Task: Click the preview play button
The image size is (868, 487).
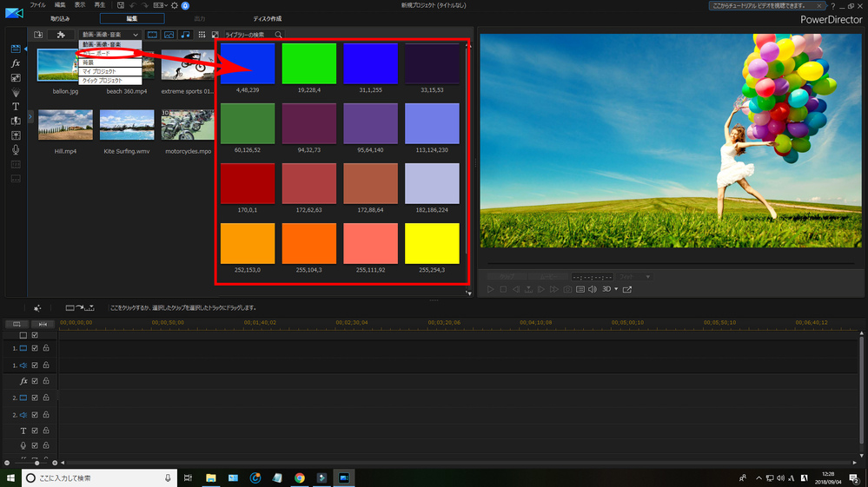Action: click(490, 289)
